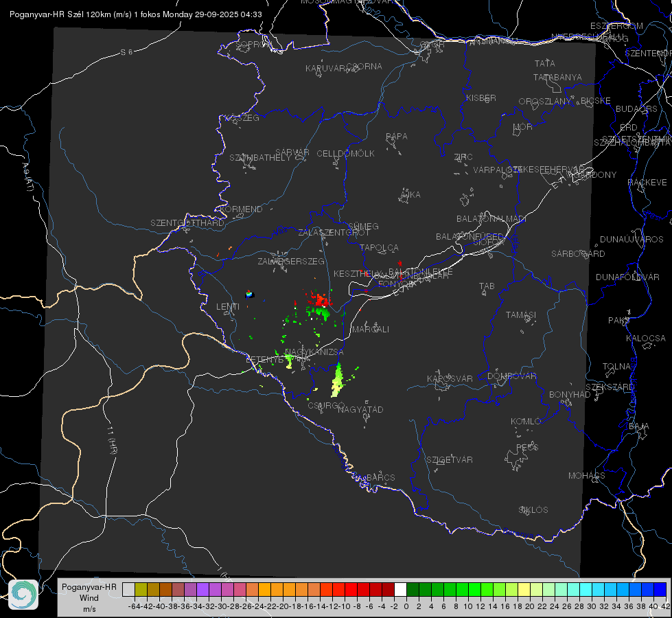Click the TAMÁSI city label
Viewport: 672px width, 618px height.
click(521, 315)
